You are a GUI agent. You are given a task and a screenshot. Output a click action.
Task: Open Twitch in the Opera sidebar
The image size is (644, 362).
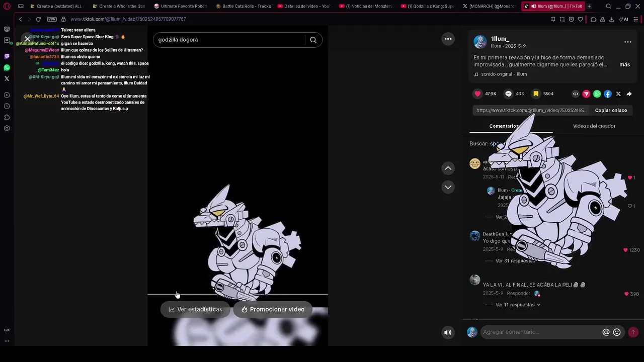tap(7, 56)
